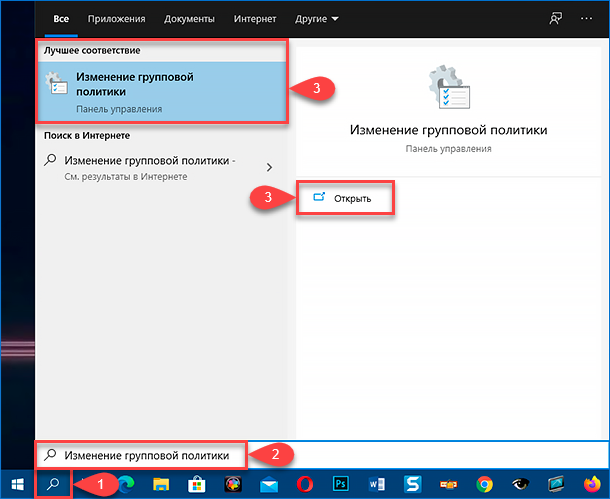Select the Изменение групповой политики best match result
The image size is (610, 499).
[161, 91]
